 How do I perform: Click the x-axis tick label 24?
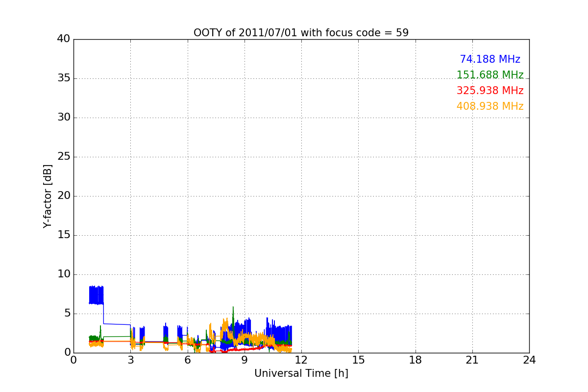[x=529, y=360]
